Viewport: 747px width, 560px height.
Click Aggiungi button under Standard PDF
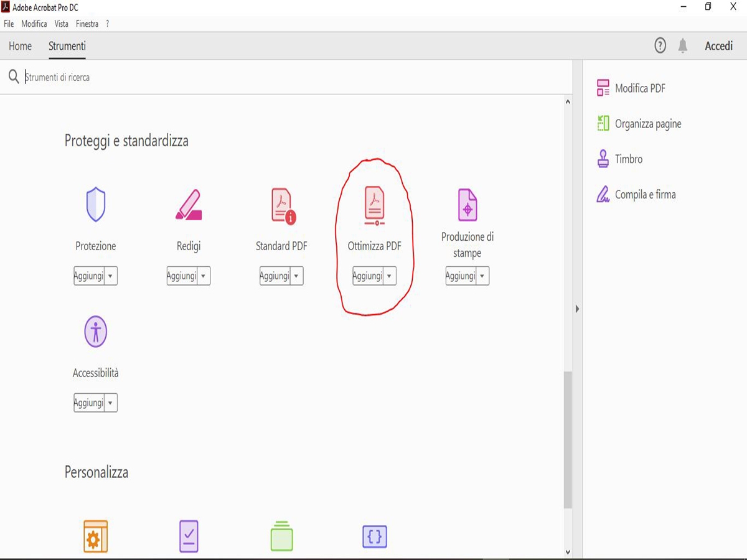click(x=275, y=276)
